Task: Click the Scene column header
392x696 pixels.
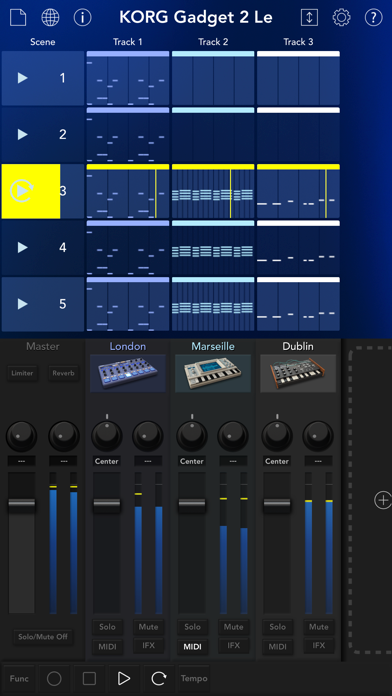Action: coord(43,42)
